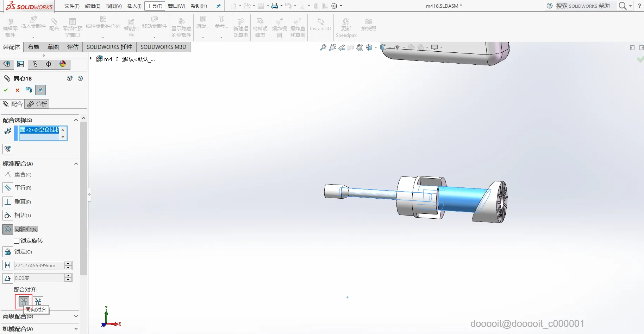Image resolution: width=644 pixels, height=334 pixels.
Task: Open the dropdown under 插入零部件
Action: point(33,37)
